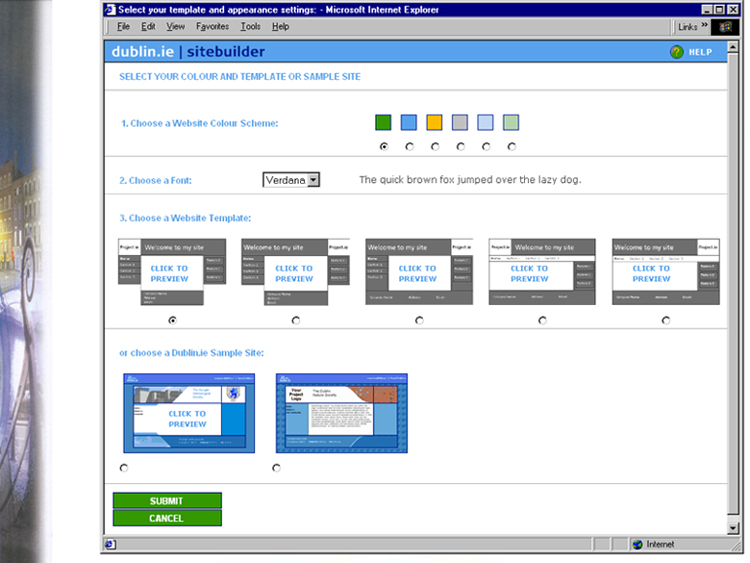Preview the first website template thumbnail

(x=168, y=272)
